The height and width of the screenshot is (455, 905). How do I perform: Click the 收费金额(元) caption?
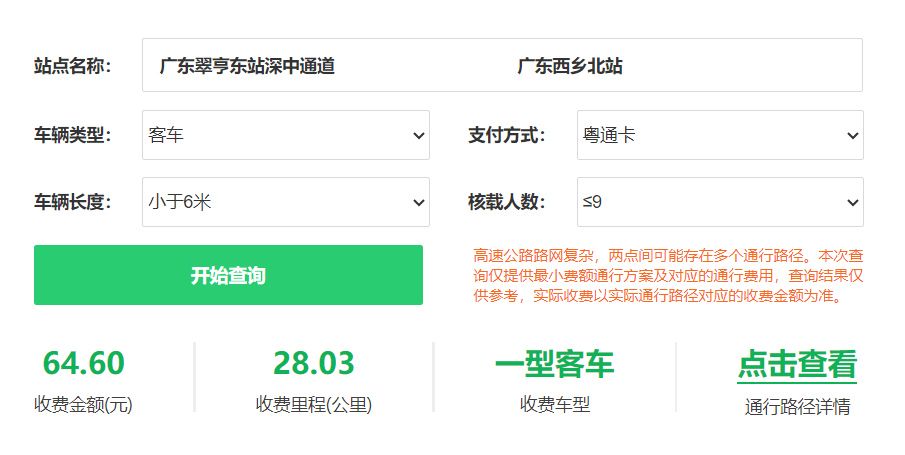click(x=83, y=405)
